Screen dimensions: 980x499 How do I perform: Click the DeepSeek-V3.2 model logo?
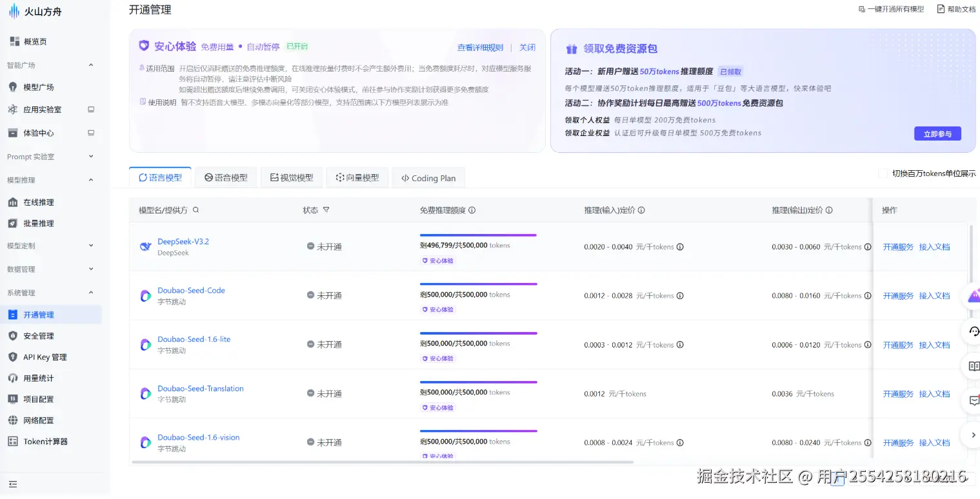pyautogui.click(x=146, y=247)
